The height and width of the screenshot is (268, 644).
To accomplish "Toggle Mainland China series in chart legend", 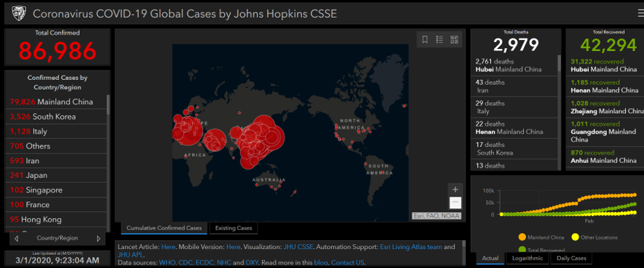I will click(541, 237).
